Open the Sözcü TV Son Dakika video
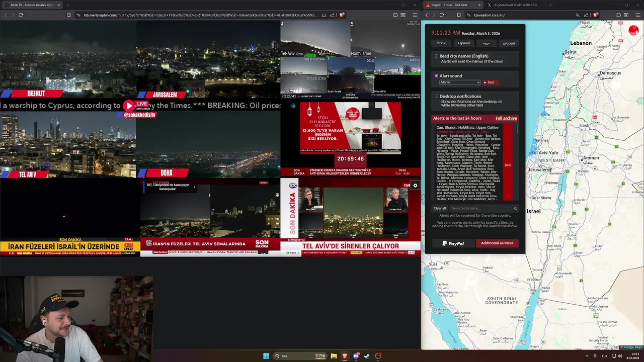The height and width of the screenshot is (362, 644). coord(350,217)
